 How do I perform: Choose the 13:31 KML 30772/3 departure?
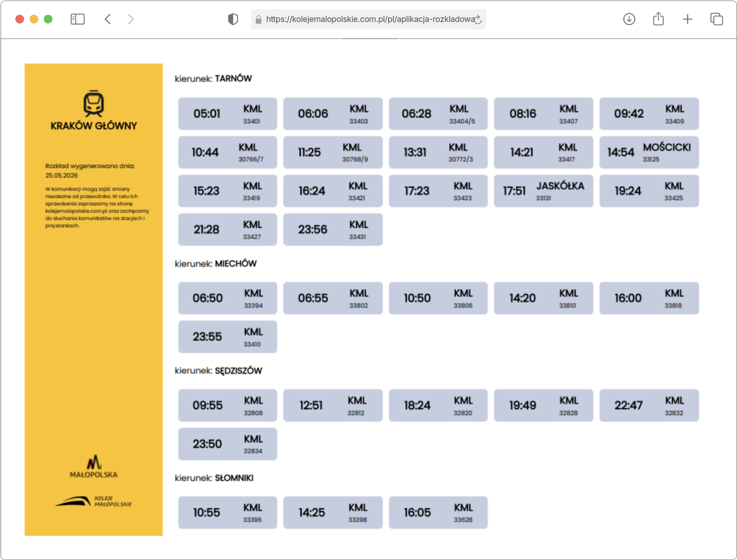coord(438,152)
